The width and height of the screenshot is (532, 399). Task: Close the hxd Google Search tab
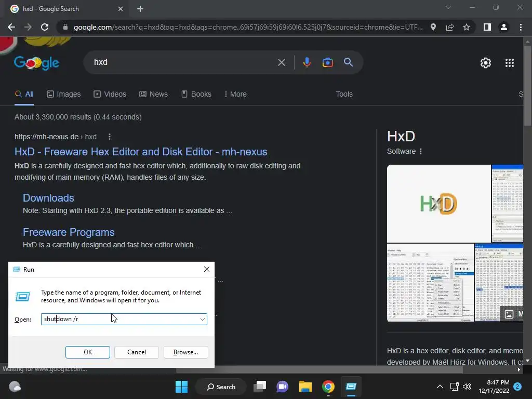pyautogui.click(x=121, y=9)
